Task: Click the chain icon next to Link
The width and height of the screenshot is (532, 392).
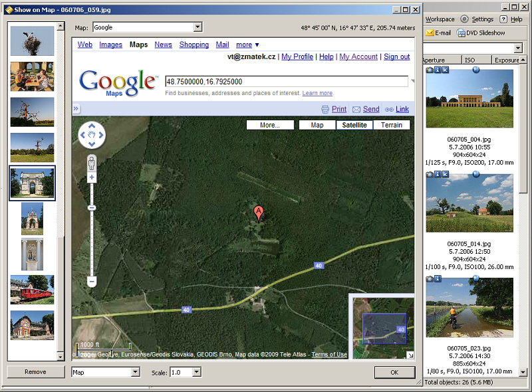Action: pyautogui.click(x=389, y=109)
